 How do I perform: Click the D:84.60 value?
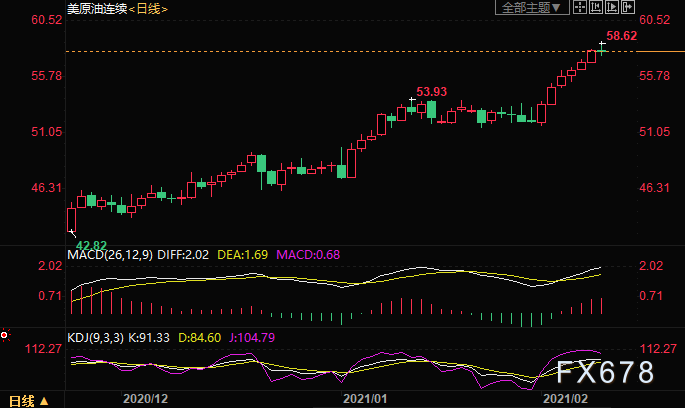(200, 338)
